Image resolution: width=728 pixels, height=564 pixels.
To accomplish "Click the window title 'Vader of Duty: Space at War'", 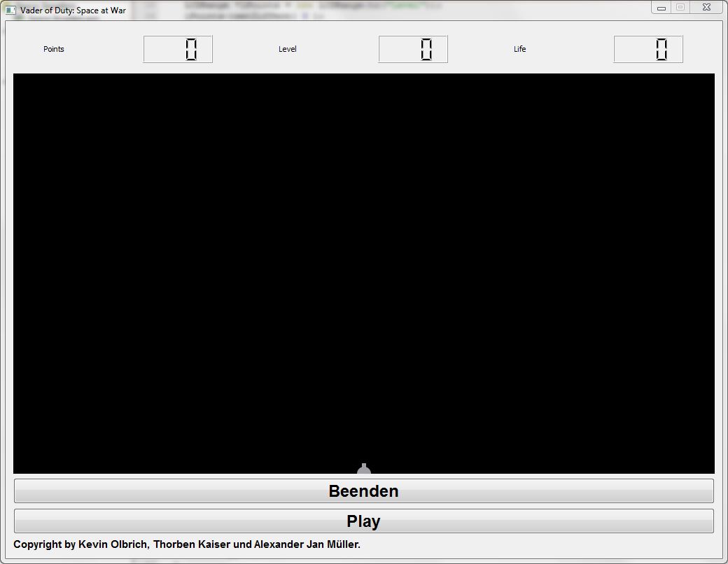I will [73, 10].
